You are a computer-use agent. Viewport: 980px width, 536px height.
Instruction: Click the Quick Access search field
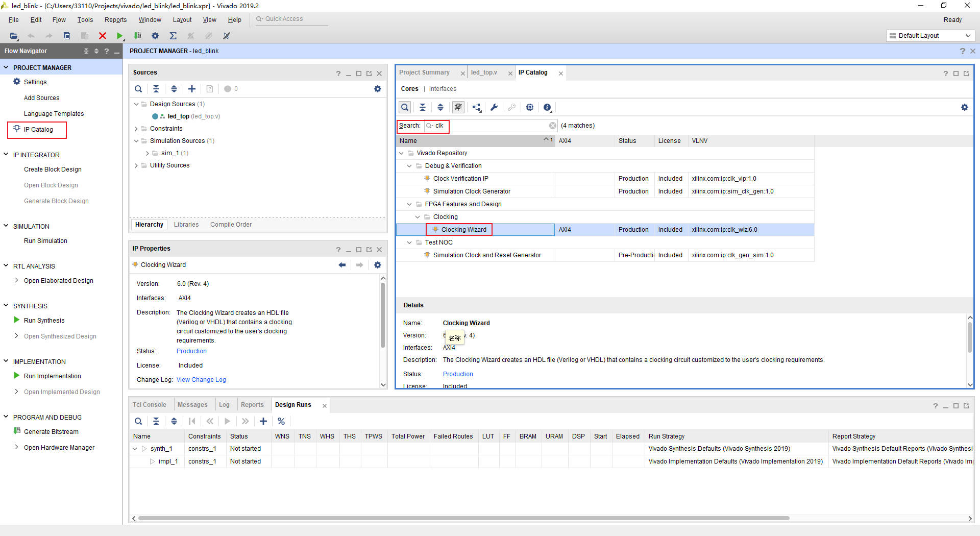pyautogui.click(x=291, y=19)
